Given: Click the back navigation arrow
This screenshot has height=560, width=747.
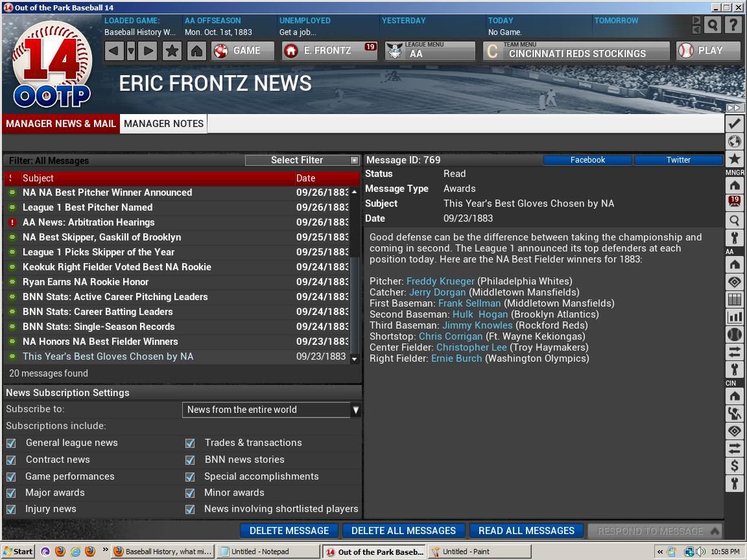Looking at the screenshot, I should tap(114, 51).
